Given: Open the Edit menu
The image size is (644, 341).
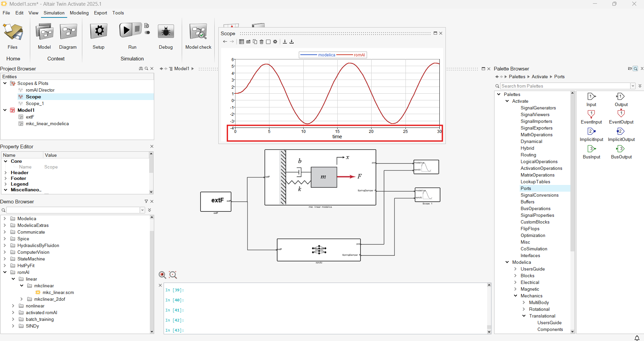Looking at the screenshot, I should point(19,13).
